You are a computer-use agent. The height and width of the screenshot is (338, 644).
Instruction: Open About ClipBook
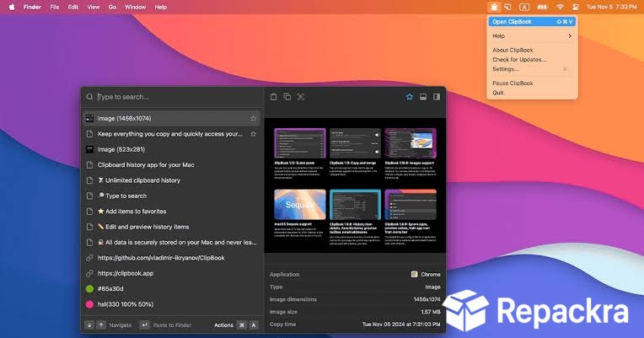pyautogui.click(x=513, y=50)
